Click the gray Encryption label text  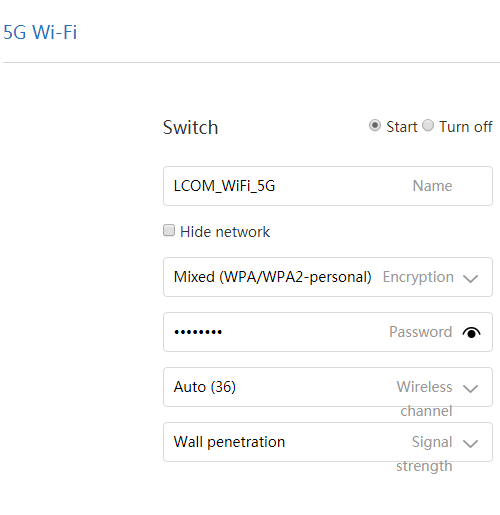pos(418,277)
